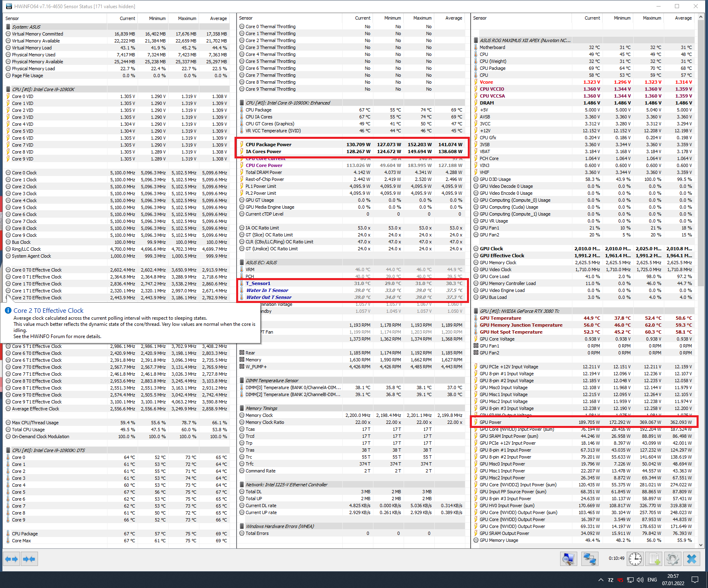This screenshot has height=588, width=708.
Task: Select the 'IA OC Ratio Limit' row
Action: click(351, 228)
